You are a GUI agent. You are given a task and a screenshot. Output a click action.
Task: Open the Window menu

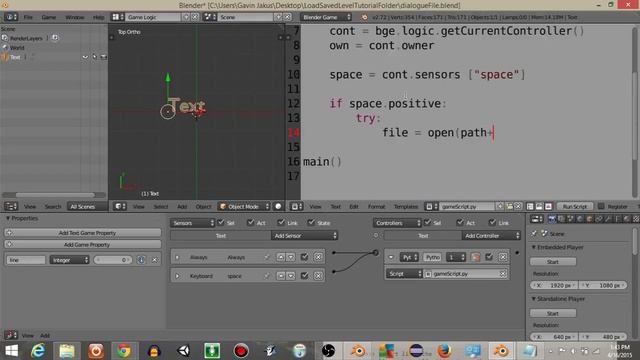(75, 17)
